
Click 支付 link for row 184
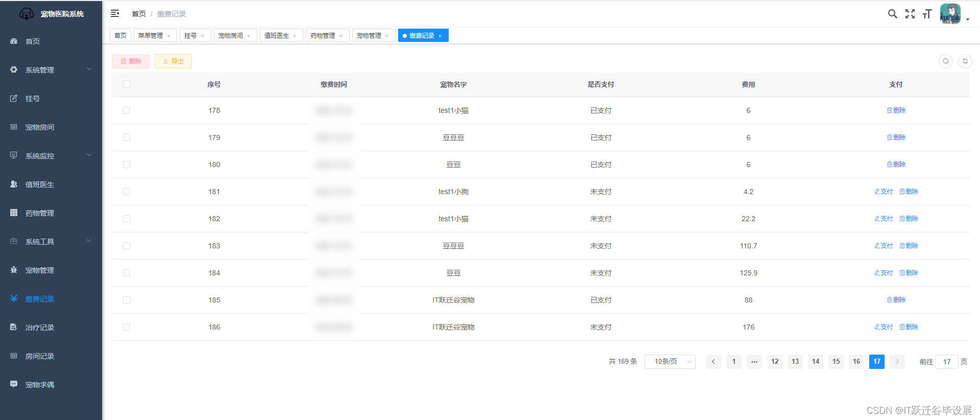(884, 273)
